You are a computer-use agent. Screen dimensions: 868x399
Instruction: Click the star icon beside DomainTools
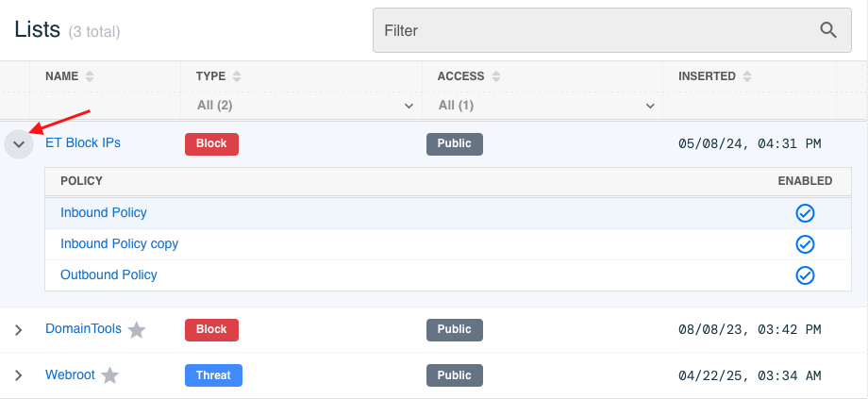coord(137,330)
